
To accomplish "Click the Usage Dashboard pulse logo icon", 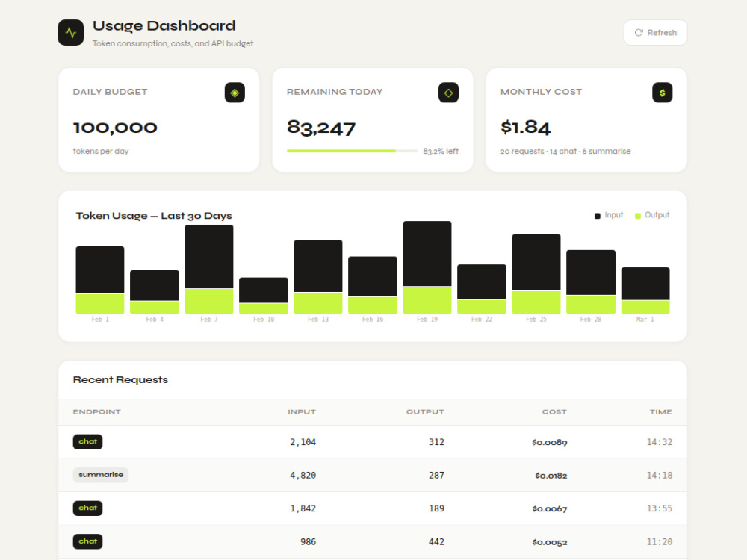I will pyautogui.click(x=70, y=32).
